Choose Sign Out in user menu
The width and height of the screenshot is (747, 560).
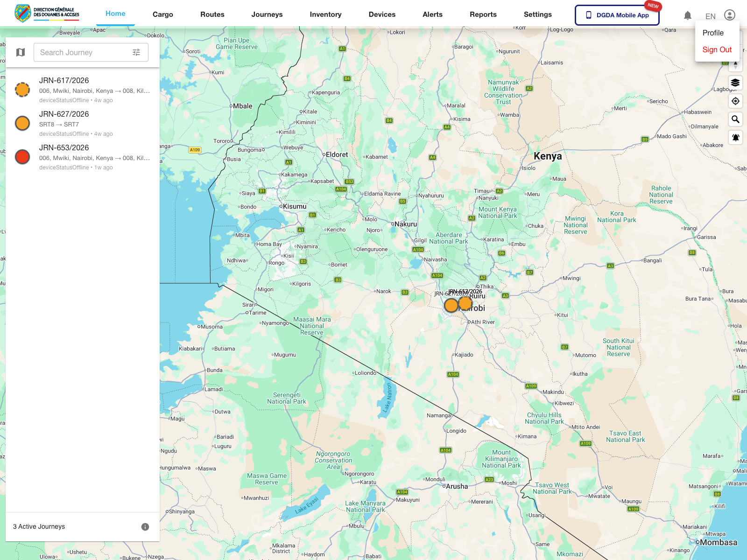click(x=717, y=49)
